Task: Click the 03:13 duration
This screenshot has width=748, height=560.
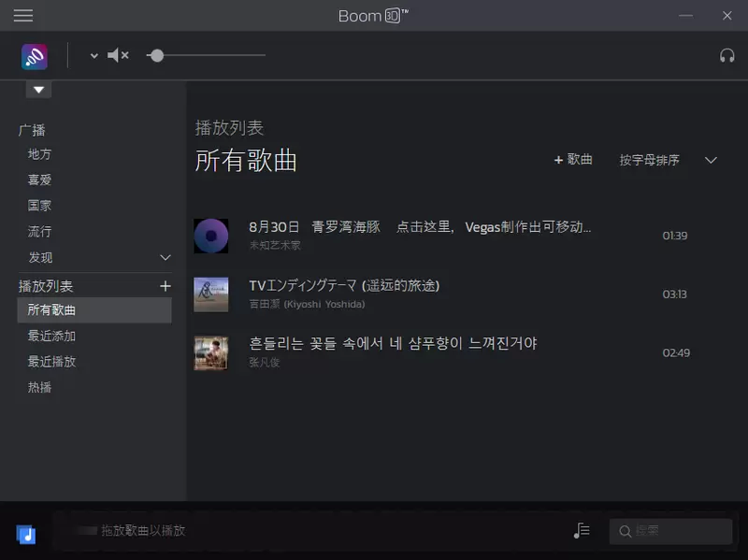Action: [x=674, y=294]
